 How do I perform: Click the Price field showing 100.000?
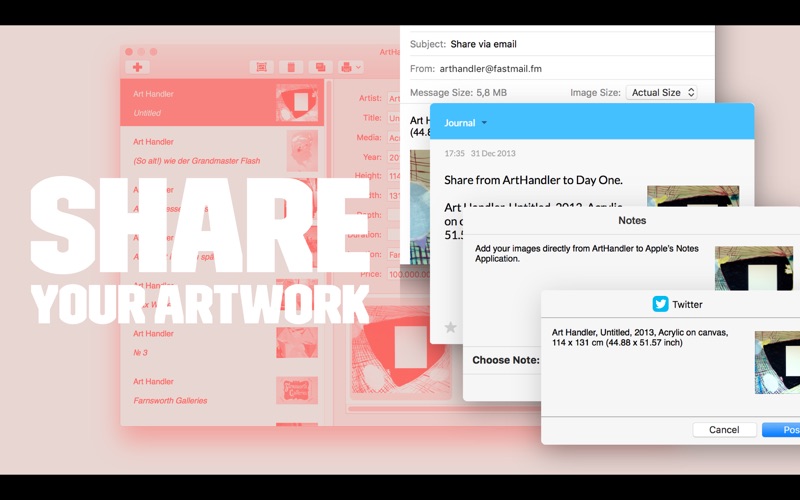click(408, 274)
